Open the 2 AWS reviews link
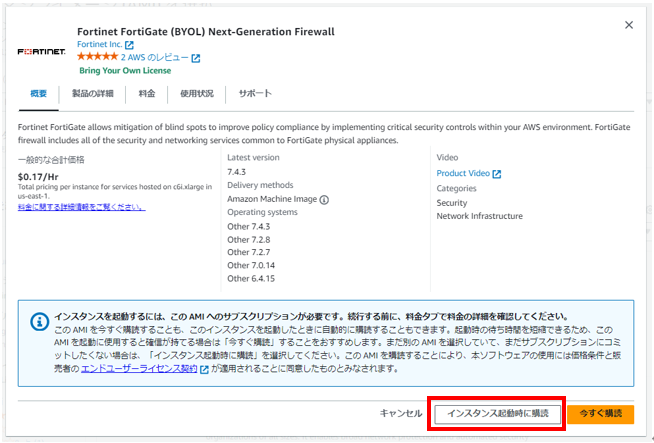Viewport: 654px width, 443px height. click(154, 58)
